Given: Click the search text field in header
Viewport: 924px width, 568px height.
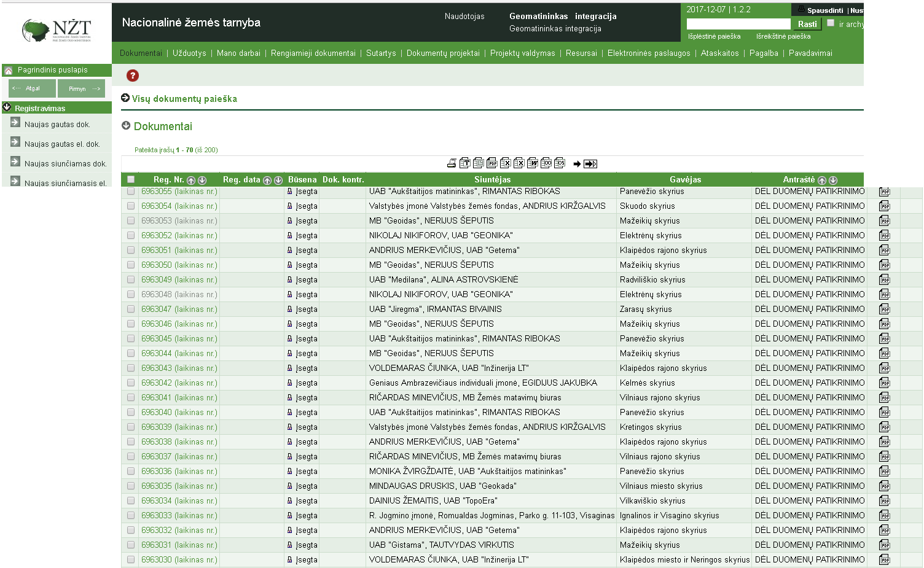Looking at the screenshot, I should click(x=738, y=24).
